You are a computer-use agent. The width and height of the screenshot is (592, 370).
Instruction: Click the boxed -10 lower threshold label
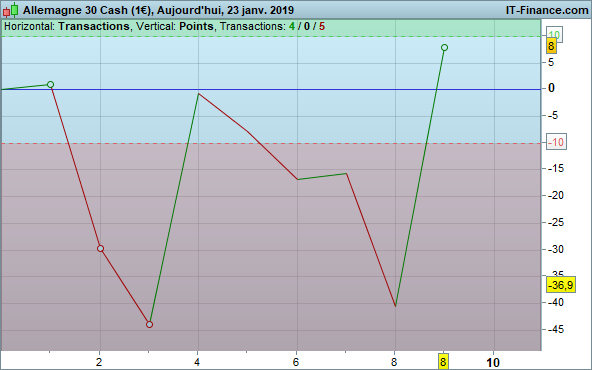pos(556,142)
